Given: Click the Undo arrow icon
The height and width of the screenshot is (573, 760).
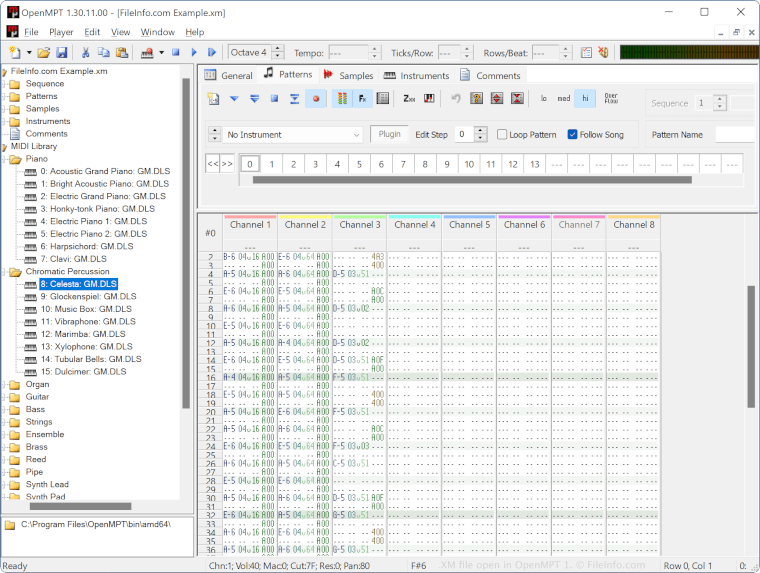Looking at the screenshot, I should coord(456,98).
